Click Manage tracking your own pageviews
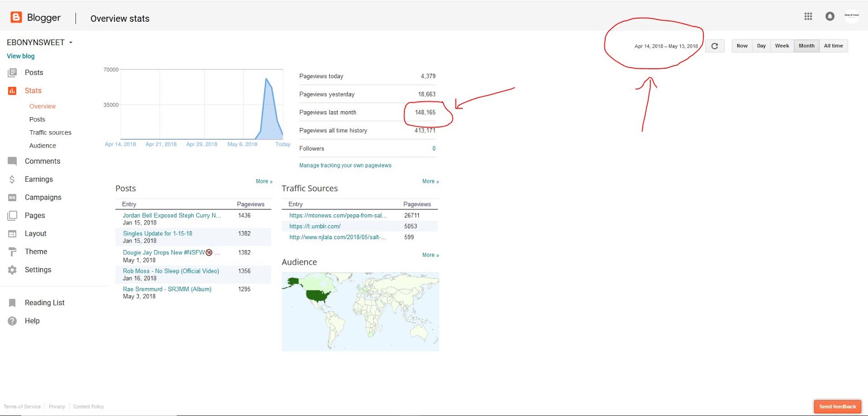This screenshot has height=416, width=868. (x=345, y=165)
